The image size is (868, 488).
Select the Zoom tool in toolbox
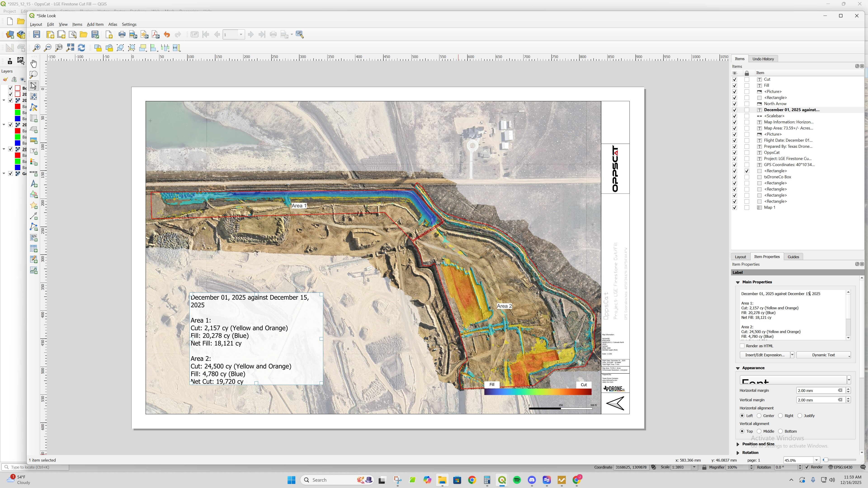(34, 74)
